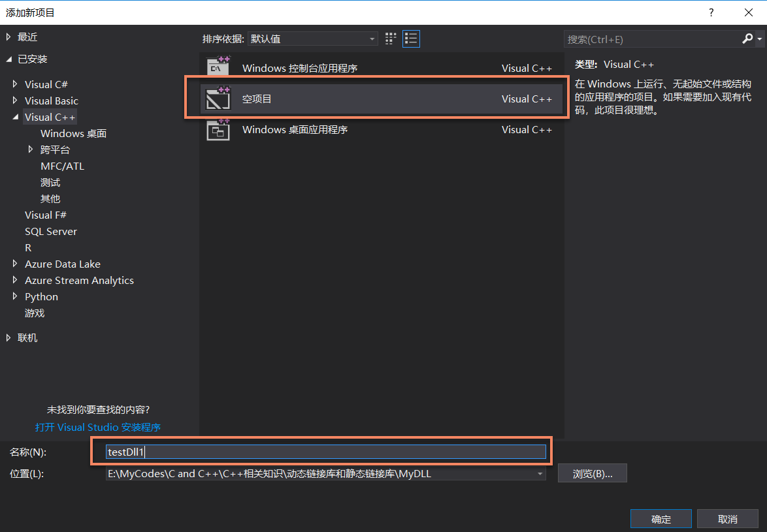Open the help question mark button
The height and width of the screenshot is (532, 767).
coord(711,12)
